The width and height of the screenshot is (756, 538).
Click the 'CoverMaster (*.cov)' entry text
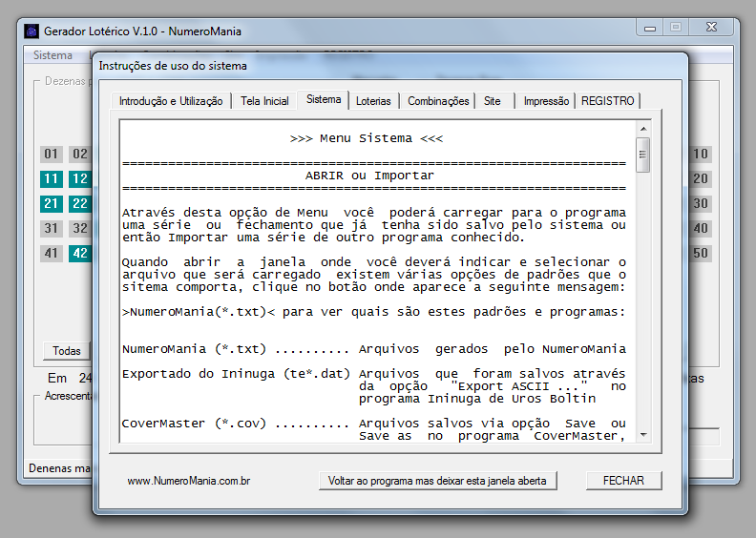pos(195,424)
